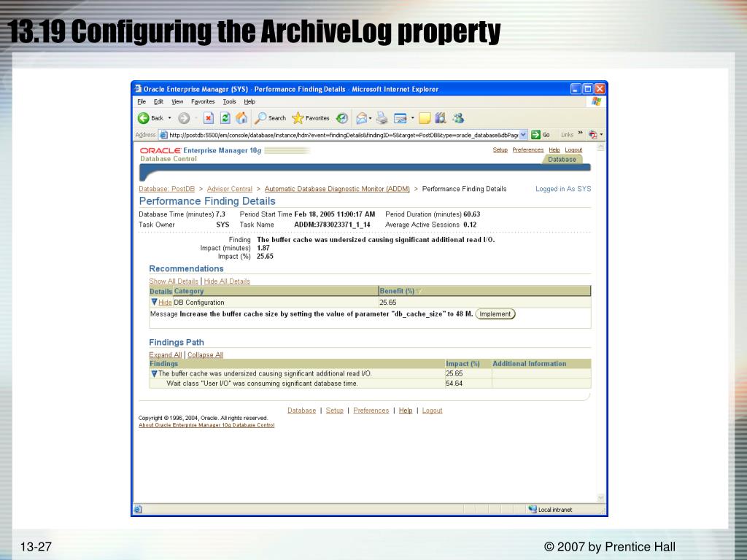Click the page scrollbar up arrow
The width and height of the screenshot is (747, 560).
(x=601, y=147)
